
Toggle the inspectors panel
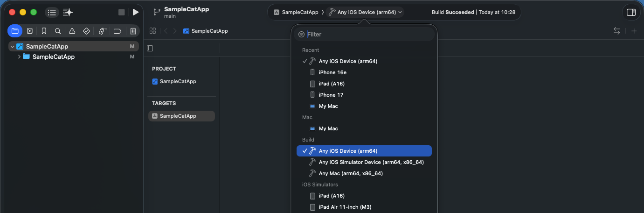(x=631, y=12)
